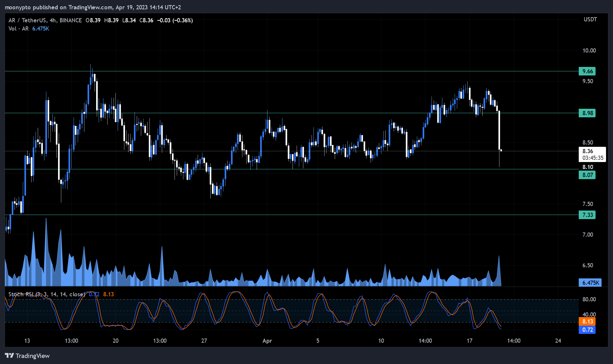Click the 7.00 price axis label
The image size is (613, 364).
588,235
